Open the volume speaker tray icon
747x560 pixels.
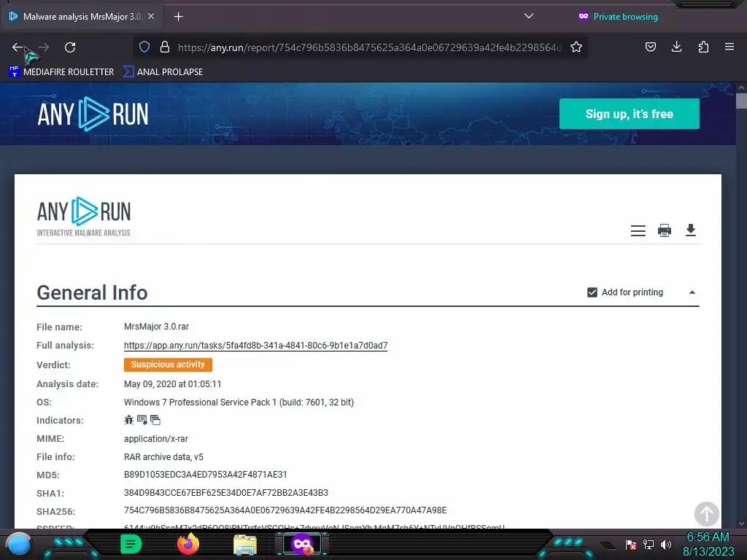[x=665, y=544]
